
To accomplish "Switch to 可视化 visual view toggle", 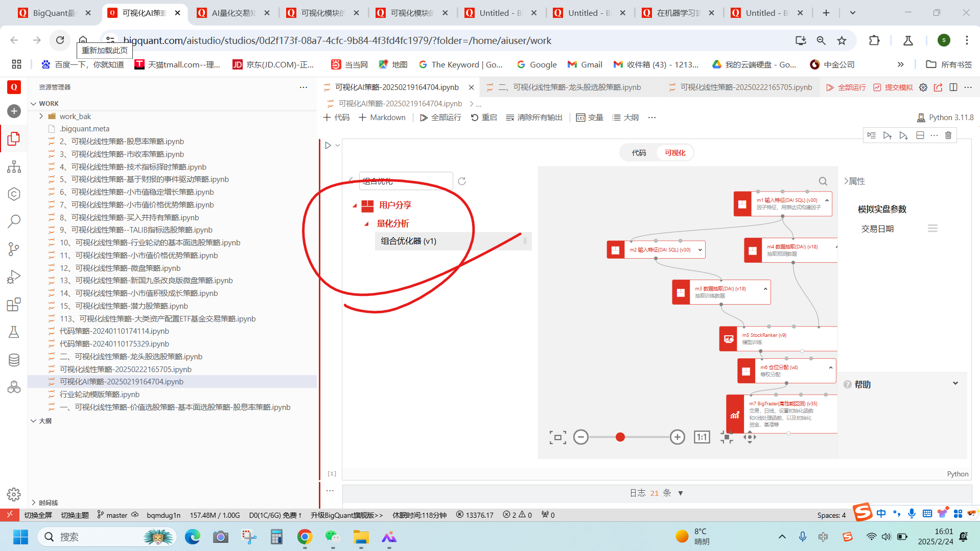I will point(675,153).
